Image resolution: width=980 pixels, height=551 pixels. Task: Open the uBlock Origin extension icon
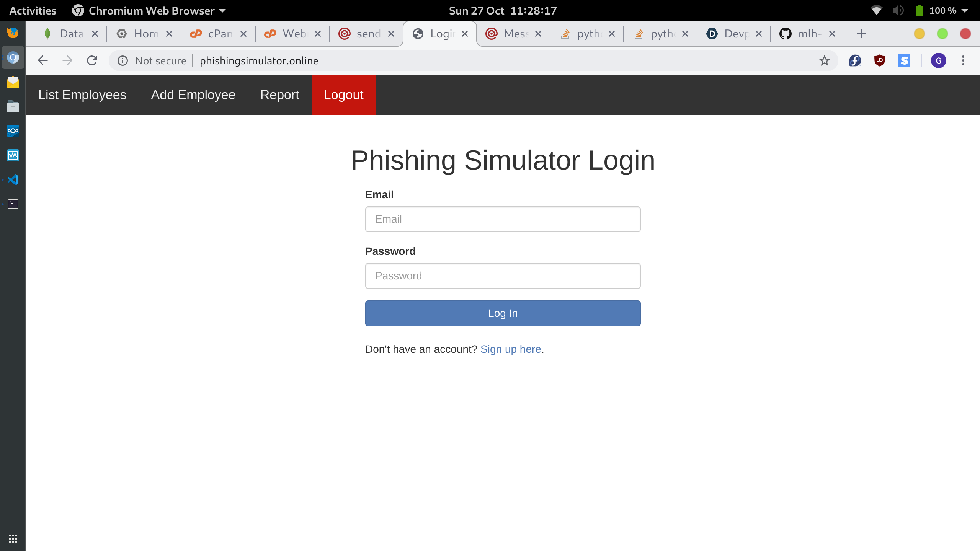879,60
